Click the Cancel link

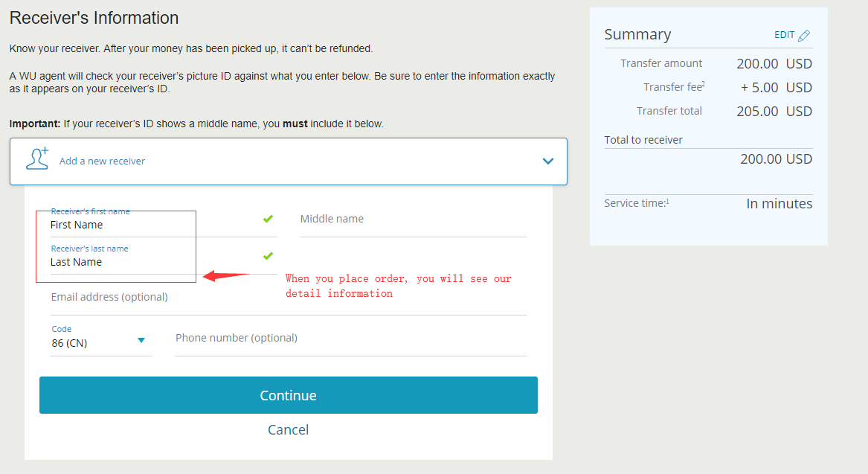coord(289,429)
